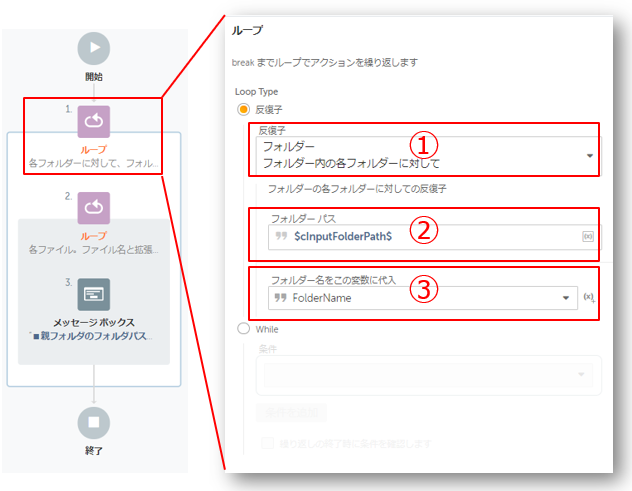Click the step 1 ループ label text

[94, 150]
